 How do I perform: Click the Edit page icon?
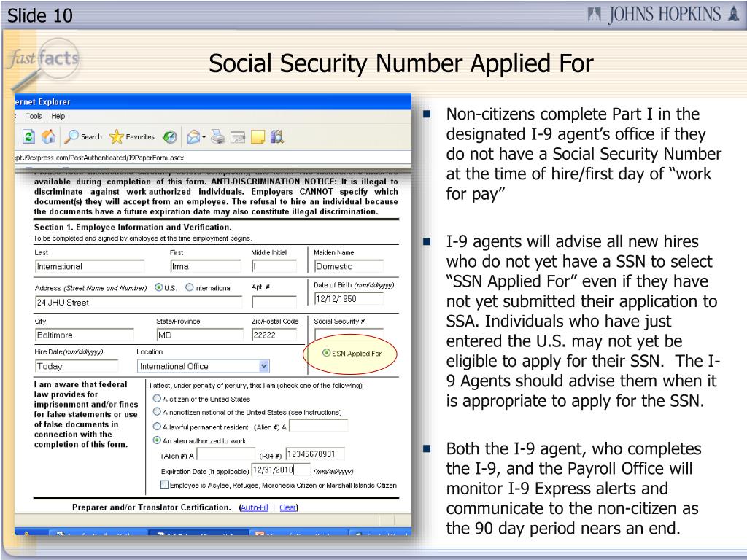click(x=237, y=138)
